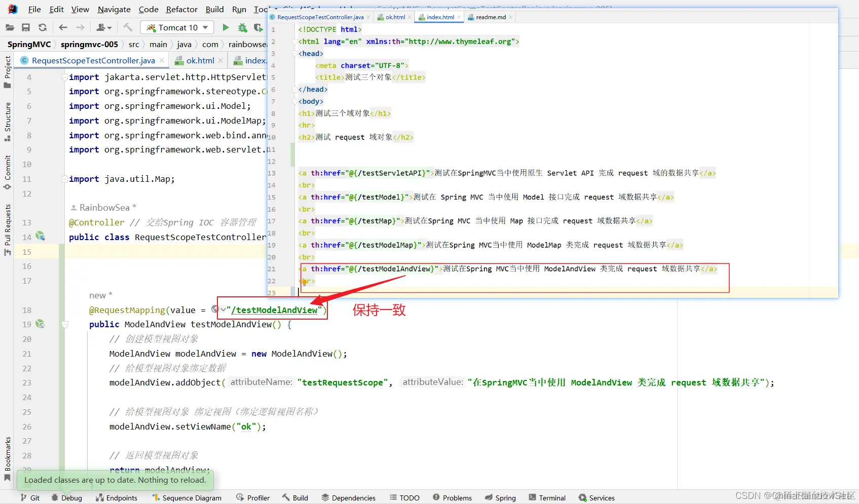The height and width of the screenshot is (504, 859).
Task: Close the ok.html tab in main editor
Action: point(220,60)
